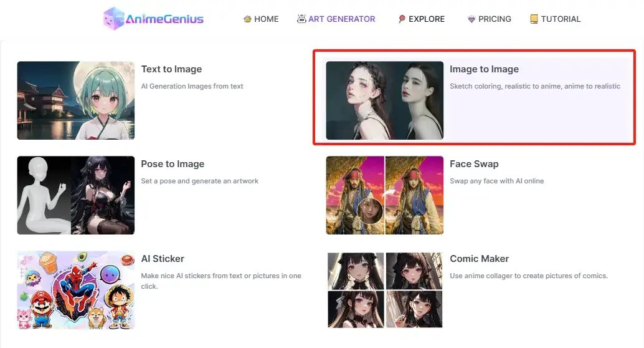Click the robot icon beside ART GENERATOR
Image resolution: width=644 pixels, height=348 pixels.
[301, 19]
